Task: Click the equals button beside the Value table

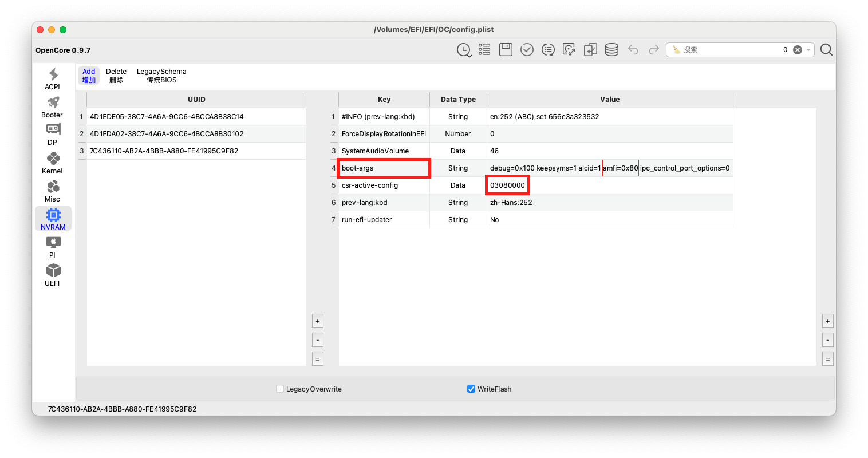Action: click(828, 358)
